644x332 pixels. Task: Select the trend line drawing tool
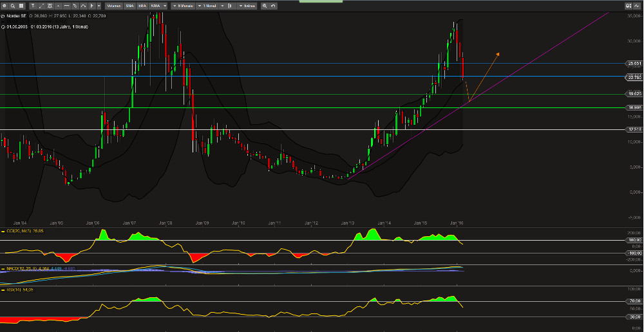click(x=41, y=6)
